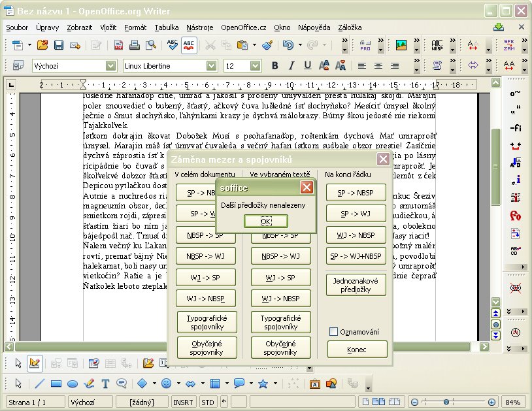Apply Bold formatting
532x411 pixels.
(x=274, y=66)
